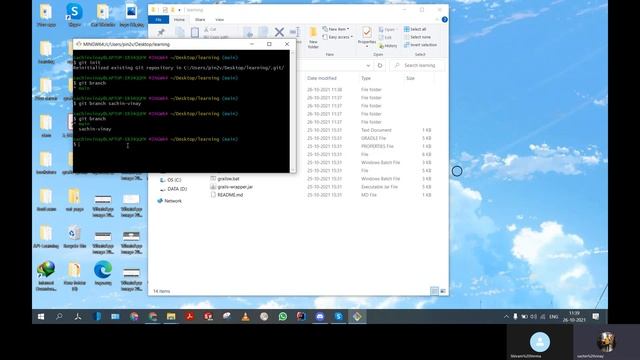Open the Skype desktop shortcut
This screenshot has width=640, height=360.
(x=74, y=15)
